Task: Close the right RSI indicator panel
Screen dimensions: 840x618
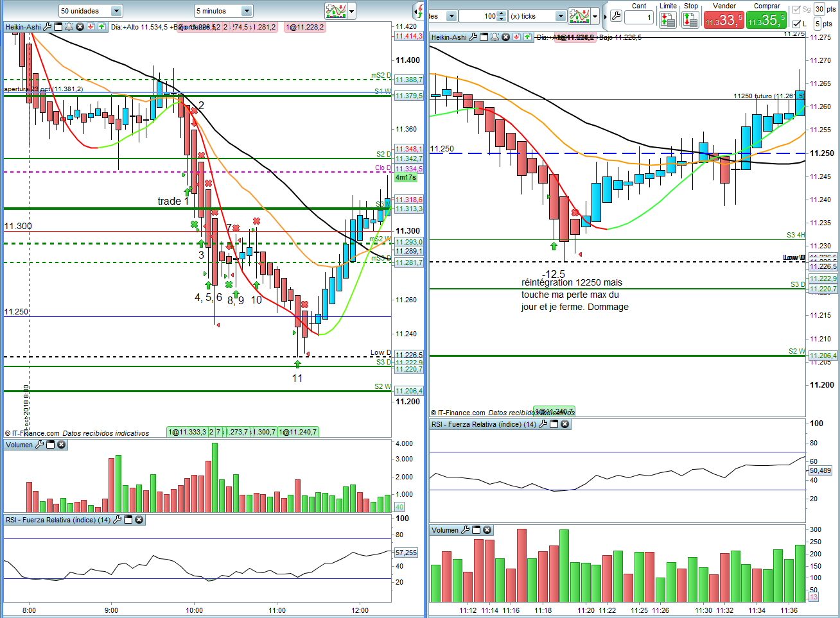Action: pyautogui.click(x=564, y=424)
